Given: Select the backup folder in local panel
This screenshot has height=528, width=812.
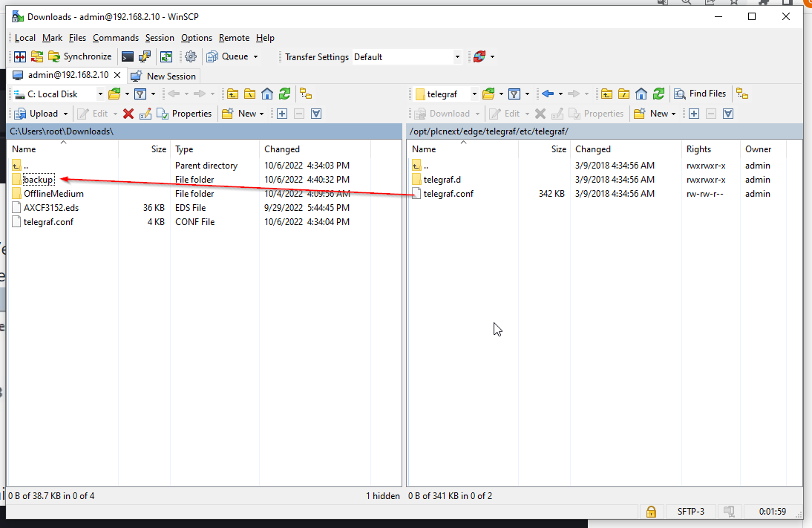Looking at the screenshot, I should tap(39, 180).
